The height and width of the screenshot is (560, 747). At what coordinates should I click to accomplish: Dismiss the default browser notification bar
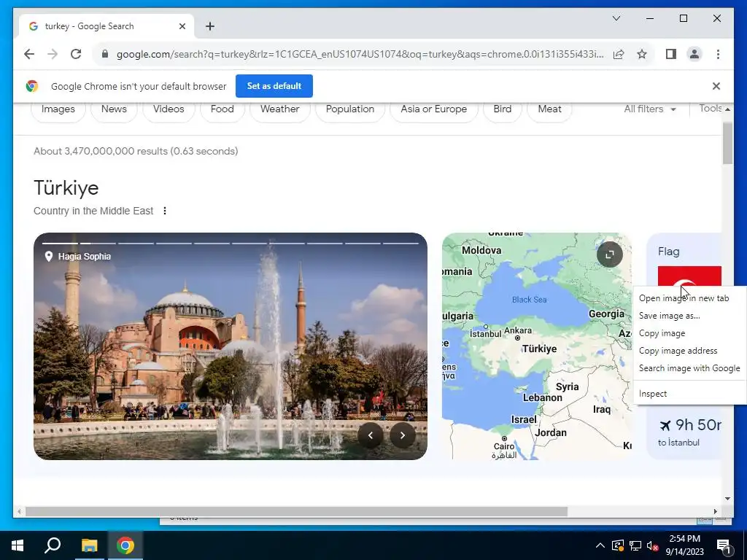[716, 86]
